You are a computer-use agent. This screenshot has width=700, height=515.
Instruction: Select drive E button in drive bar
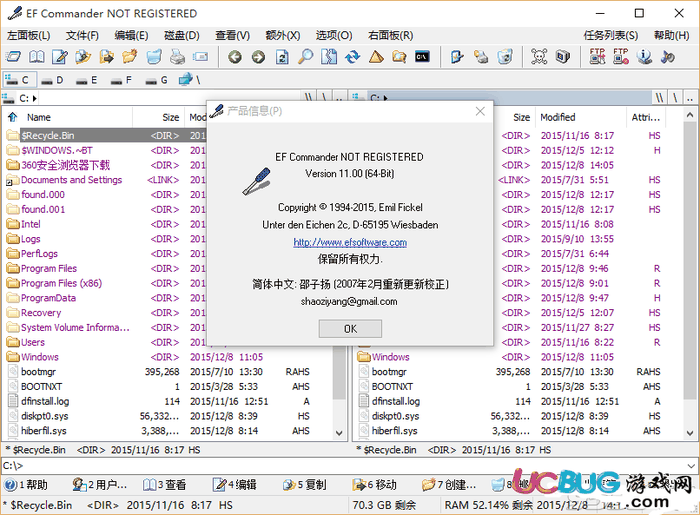point(87,80)
